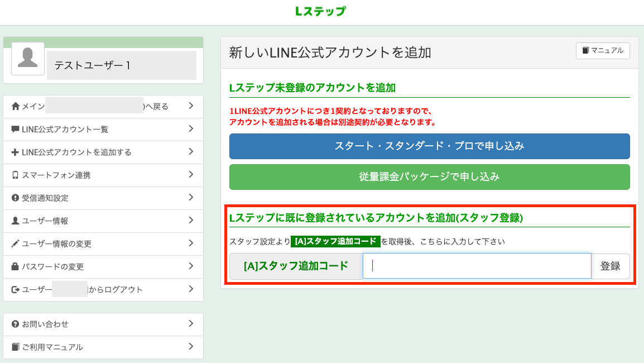Click the question mark icon for お問い合わせ
644x363 pixels.
click(15, 324)
